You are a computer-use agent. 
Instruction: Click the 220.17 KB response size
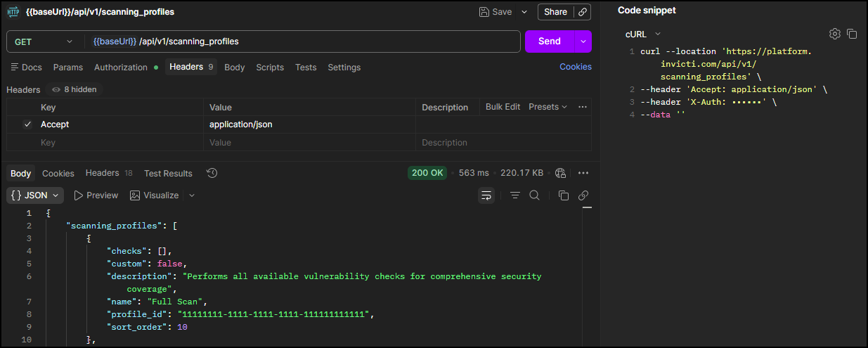point(522,173)
